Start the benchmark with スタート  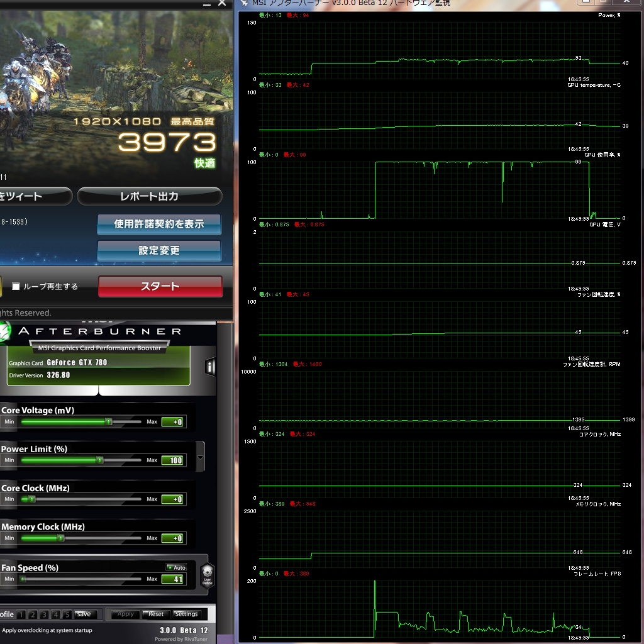coord(160,286)
